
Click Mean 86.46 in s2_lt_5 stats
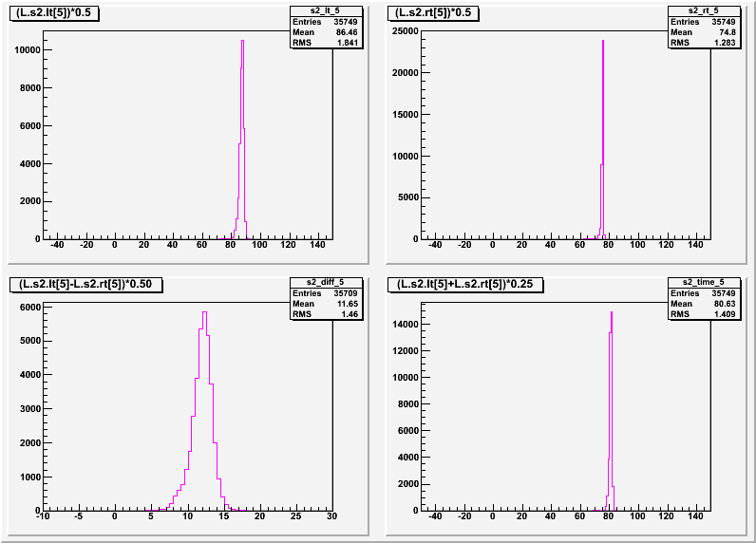[326, 32]
